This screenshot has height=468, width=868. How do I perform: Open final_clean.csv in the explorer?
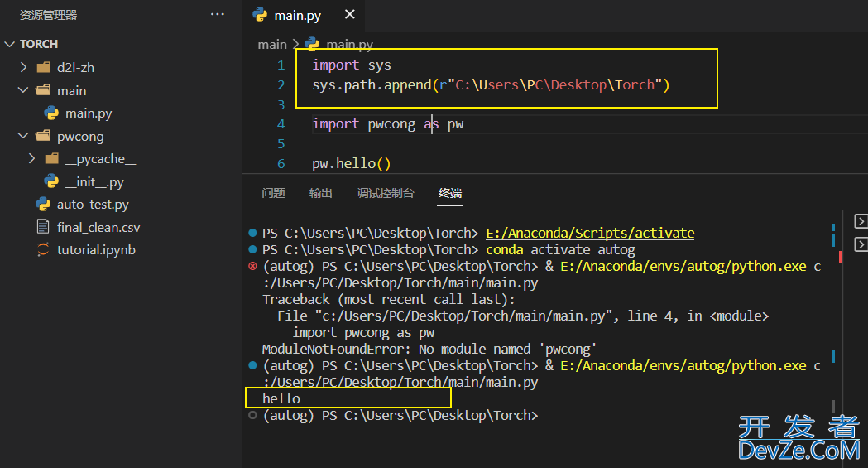point(98,227)
